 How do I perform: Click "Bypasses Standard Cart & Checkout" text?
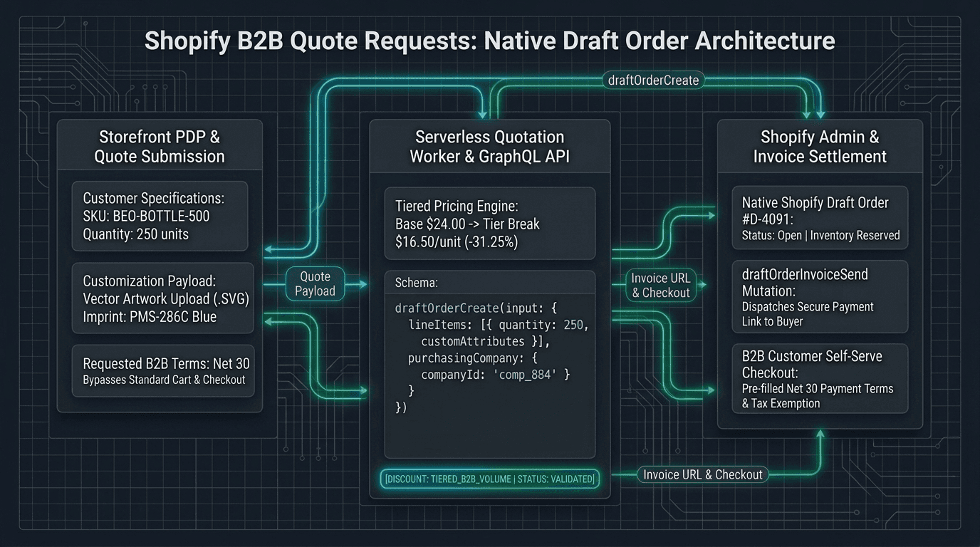click(164, 380)
